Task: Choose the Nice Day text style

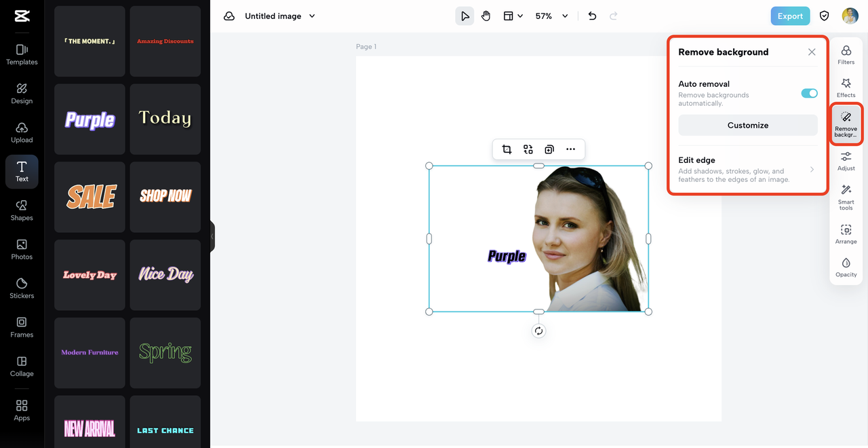Action: point(165,275)
